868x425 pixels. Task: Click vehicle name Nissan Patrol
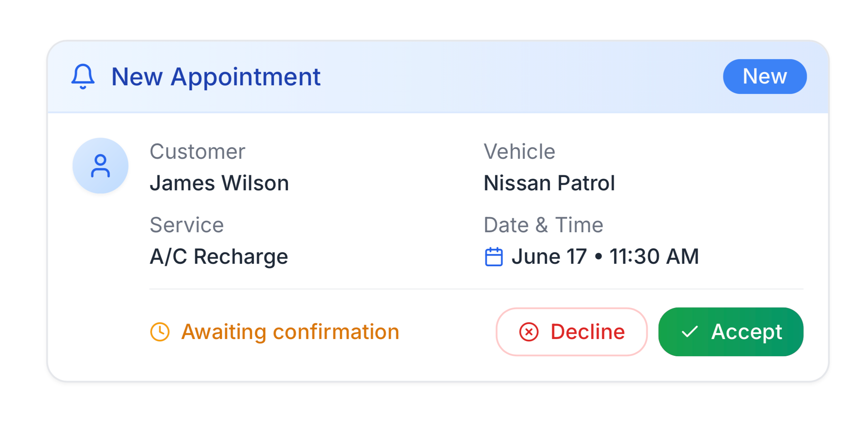pos(549,183)
